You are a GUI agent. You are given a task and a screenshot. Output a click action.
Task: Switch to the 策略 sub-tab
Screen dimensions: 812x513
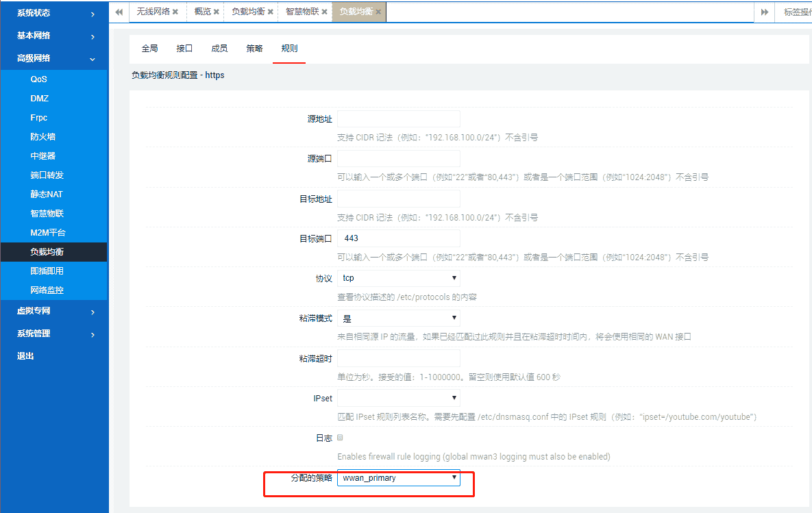[254, 49]
